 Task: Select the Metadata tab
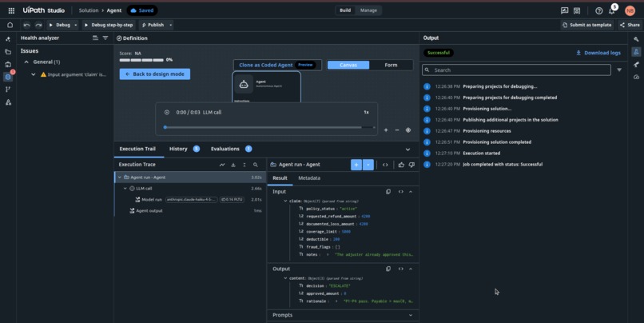309,178
